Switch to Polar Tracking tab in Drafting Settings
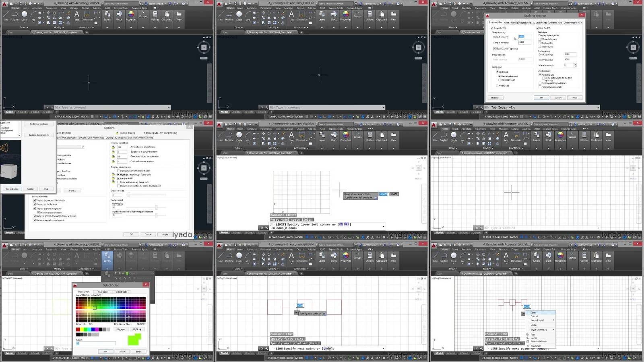The width and height of the screenshot is (644, 362). 511,23
